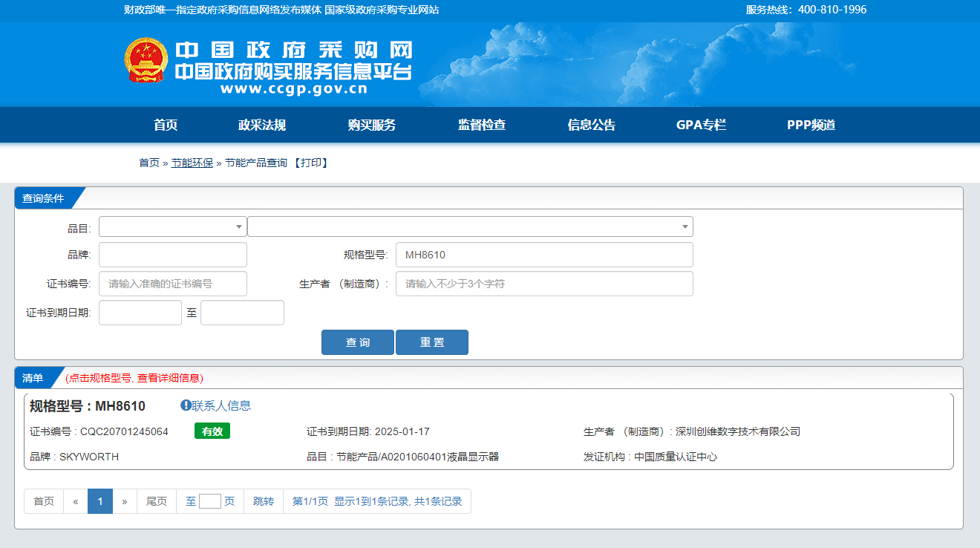Click the 跳转 page jump button
This screenshot has width=980, height=548.
pyautogui.click(x=263, y=500)
